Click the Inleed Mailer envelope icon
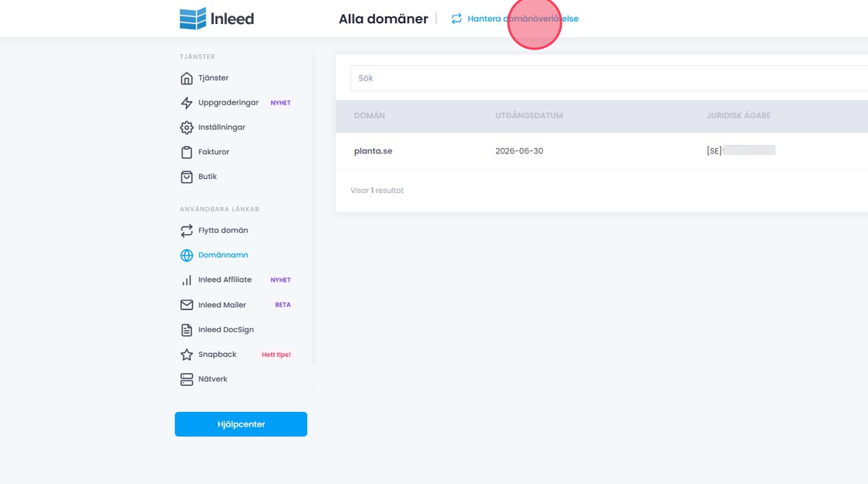 coord(187,305)
